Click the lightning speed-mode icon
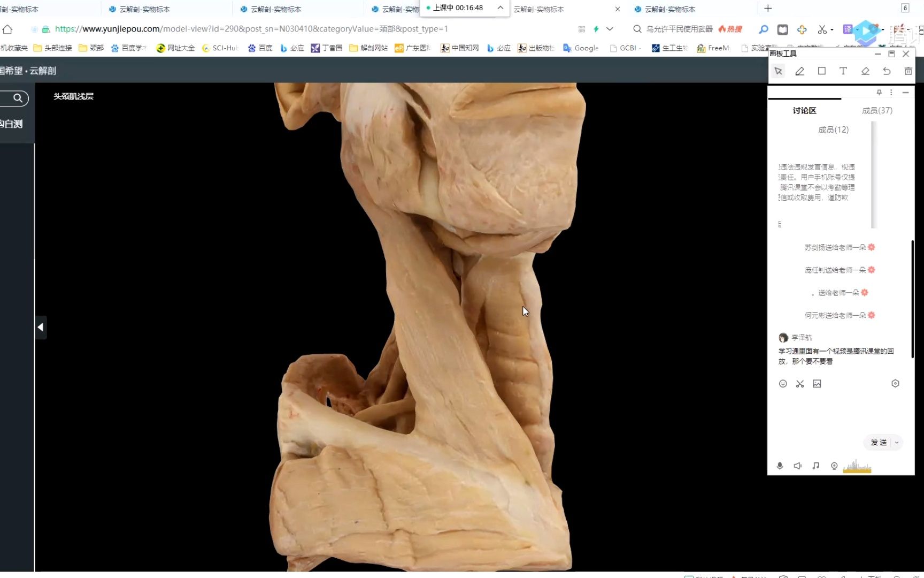 click(596, 29)
